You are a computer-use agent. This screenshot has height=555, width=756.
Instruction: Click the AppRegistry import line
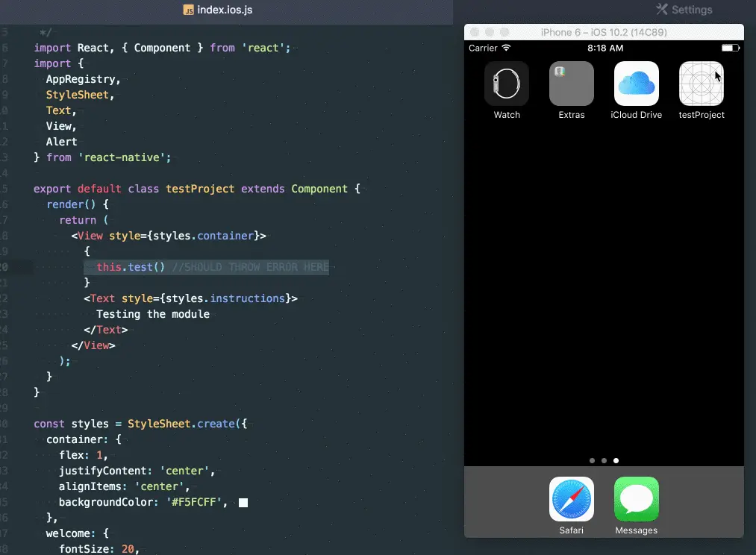coord(83,80)
